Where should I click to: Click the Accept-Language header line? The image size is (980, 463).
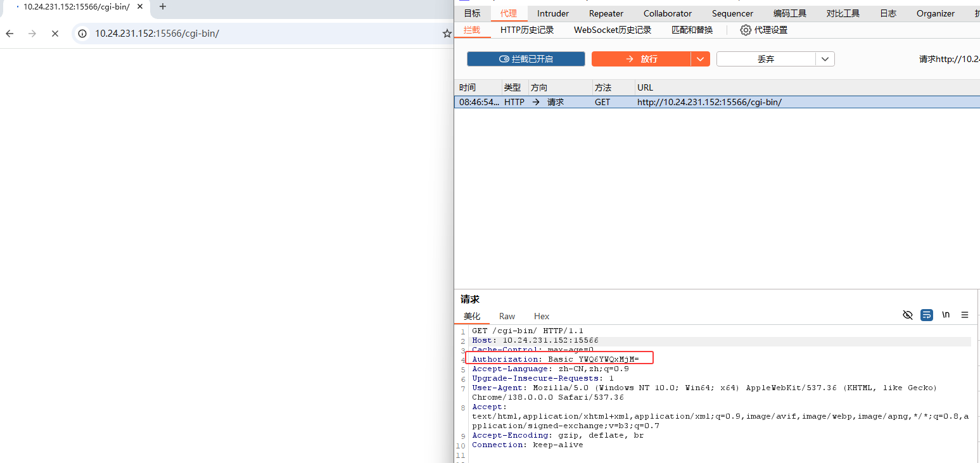click(550, 369)
